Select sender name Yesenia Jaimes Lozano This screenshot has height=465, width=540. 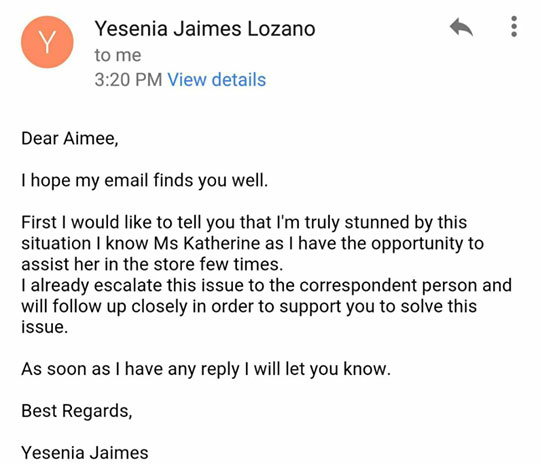click(x=205, y=29)
